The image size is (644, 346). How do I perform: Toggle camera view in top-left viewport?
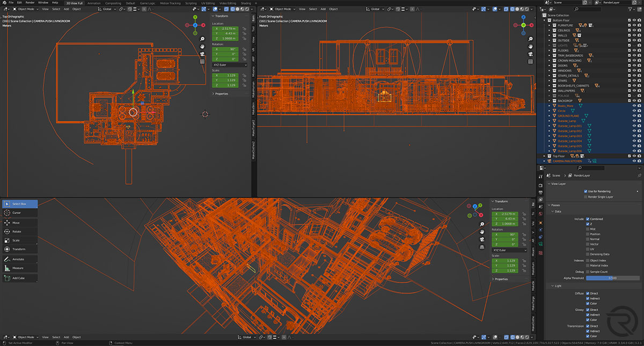tap(202, 54)
